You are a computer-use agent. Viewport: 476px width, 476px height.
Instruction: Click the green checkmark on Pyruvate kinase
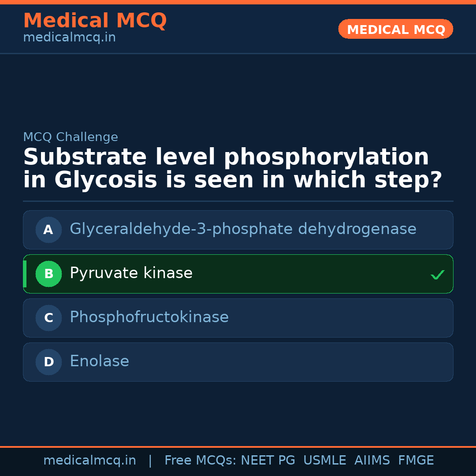point(437,275)
